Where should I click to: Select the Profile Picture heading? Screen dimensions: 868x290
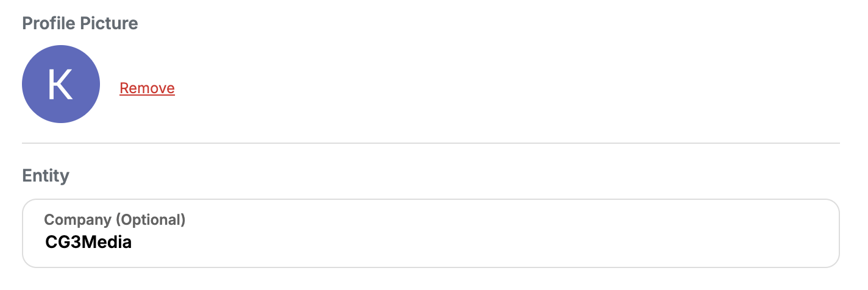point(80,24)
